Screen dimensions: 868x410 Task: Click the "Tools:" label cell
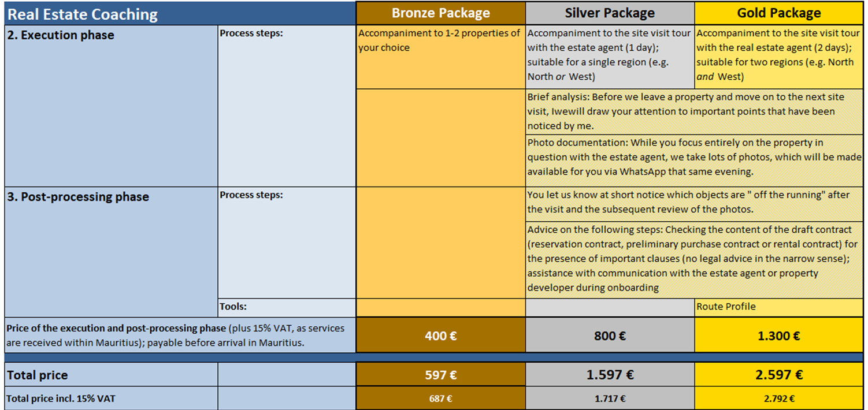tap(286, 307)
